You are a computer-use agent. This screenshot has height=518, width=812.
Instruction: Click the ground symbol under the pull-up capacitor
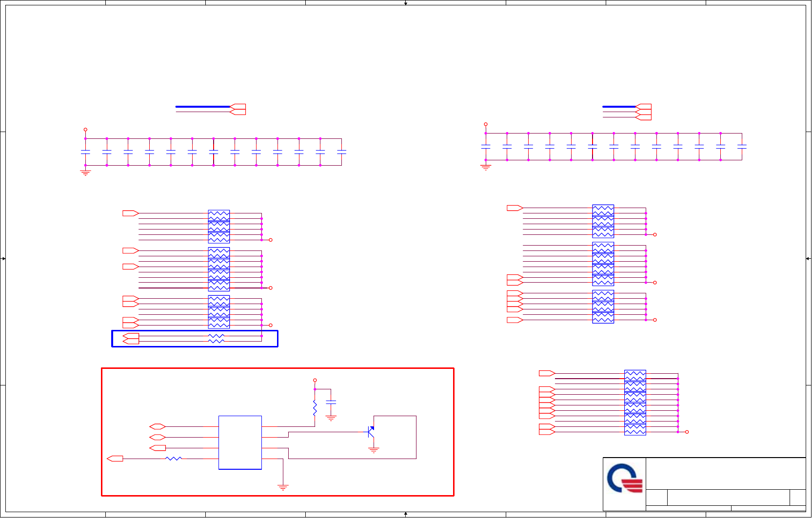331,418
